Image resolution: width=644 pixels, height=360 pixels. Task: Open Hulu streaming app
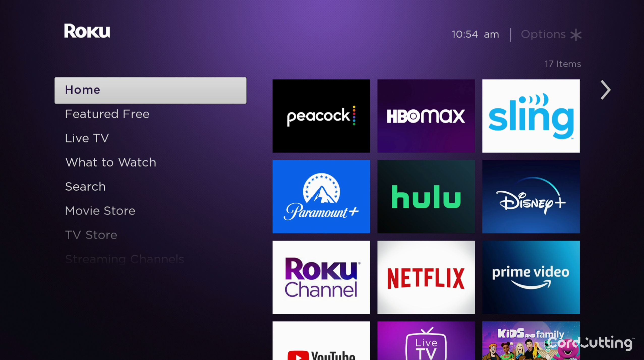pyautogui.click(x=426, y=197)
